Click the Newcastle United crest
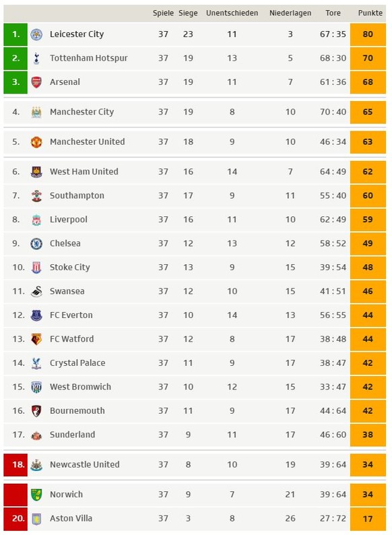The height and width of the screenshot is (535, 392). tap(36, 465)
